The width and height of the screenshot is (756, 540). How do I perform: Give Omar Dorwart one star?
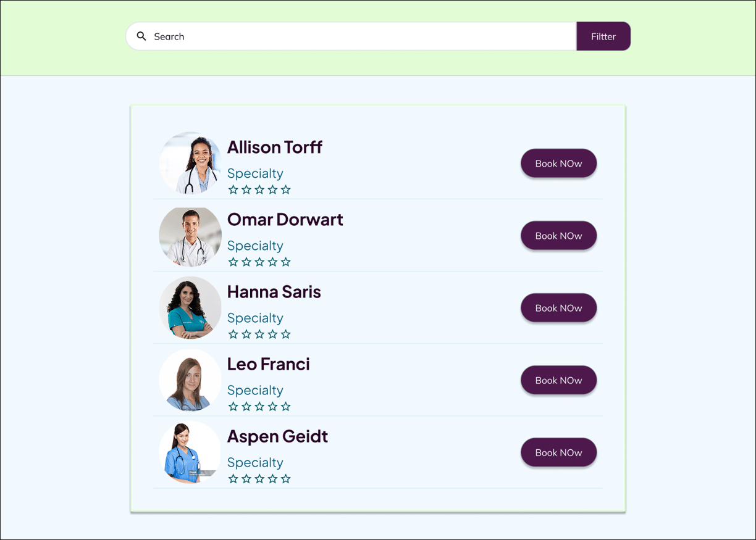[233, 262]
